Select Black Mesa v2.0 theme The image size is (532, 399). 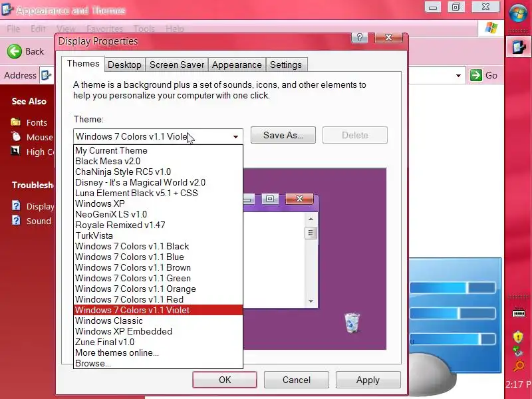158,161
